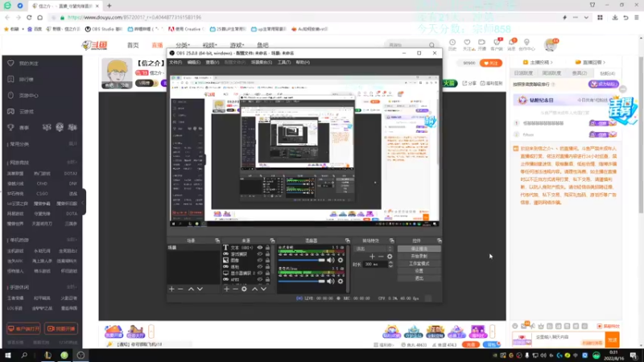644x362 pixels.
Task: Remove the selected scene with minus icon
Action: click(x=180, y=289)
